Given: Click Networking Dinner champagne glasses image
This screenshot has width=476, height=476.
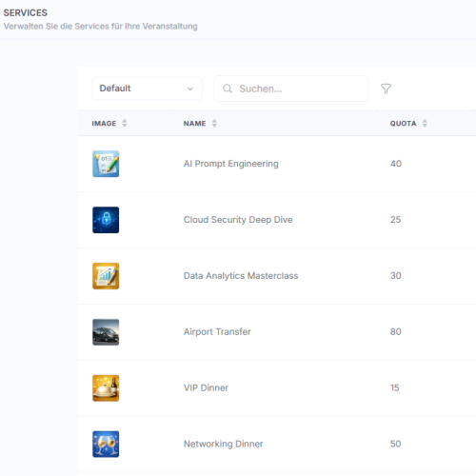Looking at the screenshot, I should click(x=106, y=444).
